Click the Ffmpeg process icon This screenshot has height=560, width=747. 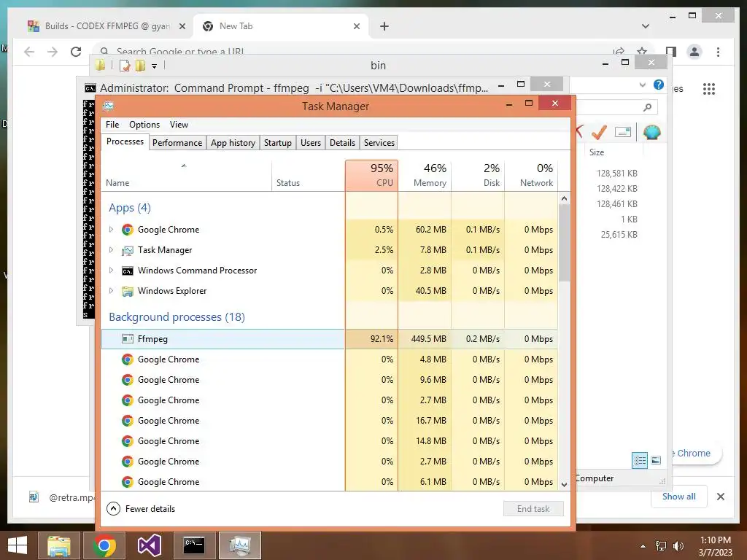coord(127,339)
